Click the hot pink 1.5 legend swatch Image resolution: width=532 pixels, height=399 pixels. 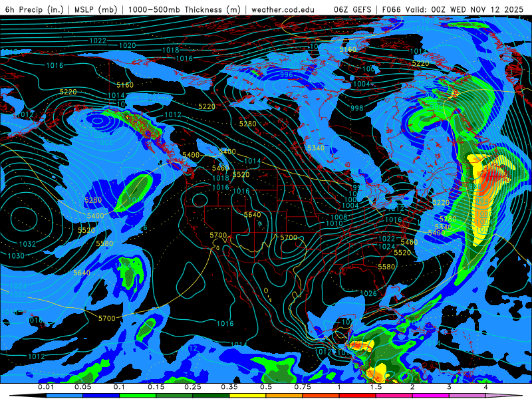(394, 396)
